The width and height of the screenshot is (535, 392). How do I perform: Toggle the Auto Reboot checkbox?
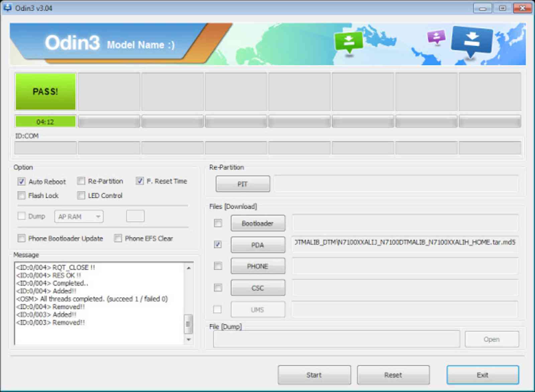point(21,181)
